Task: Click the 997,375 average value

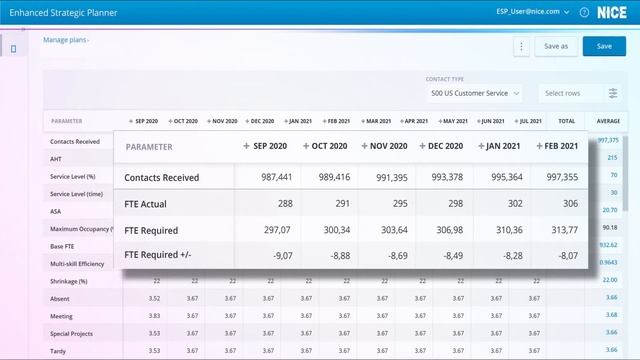Action: pyautogui.click(x=608, y=140)
